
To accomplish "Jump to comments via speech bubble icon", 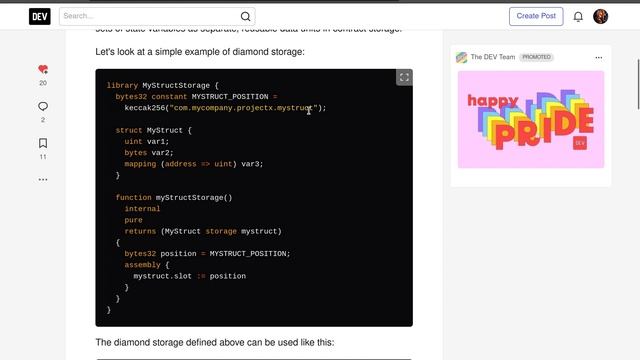I will 43,107.
